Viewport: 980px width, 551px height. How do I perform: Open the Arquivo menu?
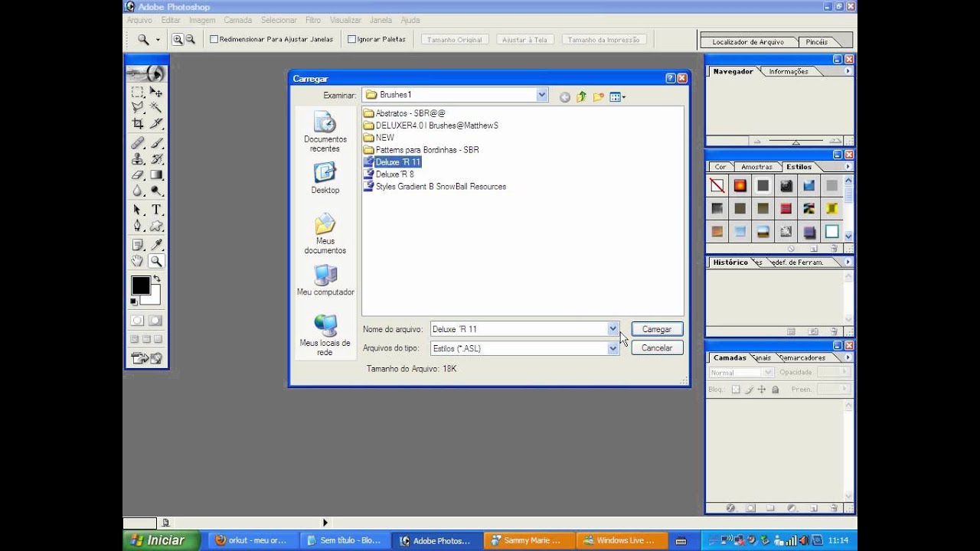coord(139,20)
